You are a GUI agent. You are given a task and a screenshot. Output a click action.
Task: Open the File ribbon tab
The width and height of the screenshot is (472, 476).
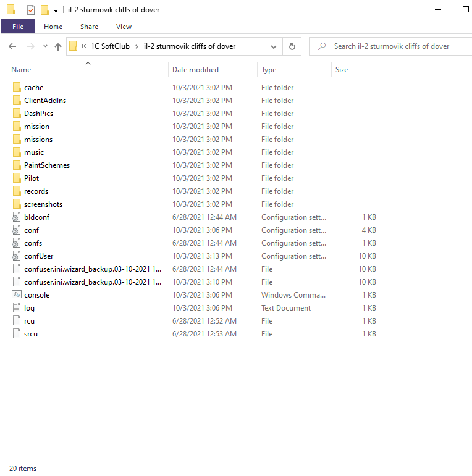click(18, 27)
